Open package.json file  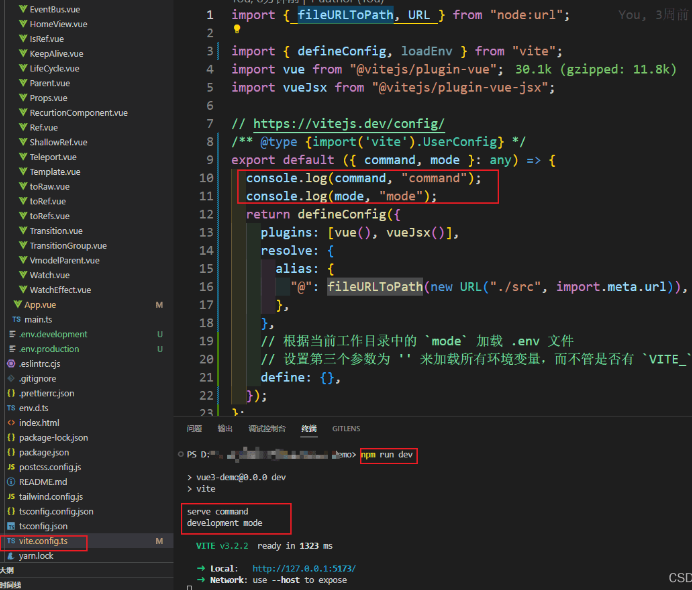click(x=44, y=452)
